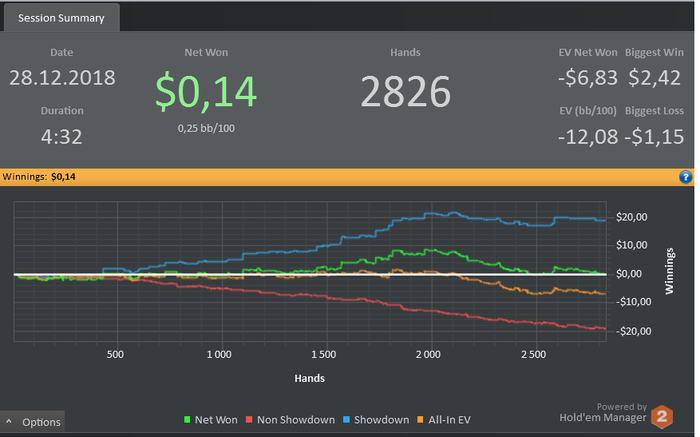
Task: Click the Hands heading above 2826
Action: [x=405, y=53]
